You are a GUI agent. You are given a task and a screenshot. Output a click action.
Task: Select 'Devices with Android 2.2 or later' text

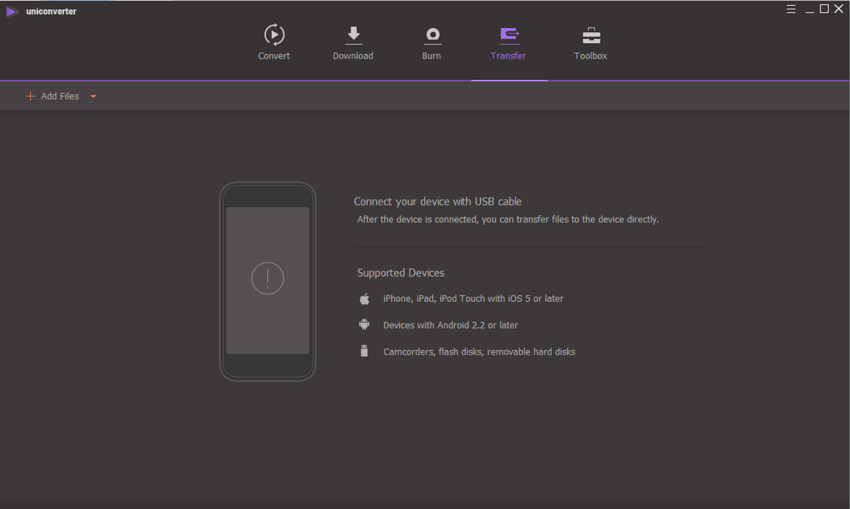click(x=450, y=325)
